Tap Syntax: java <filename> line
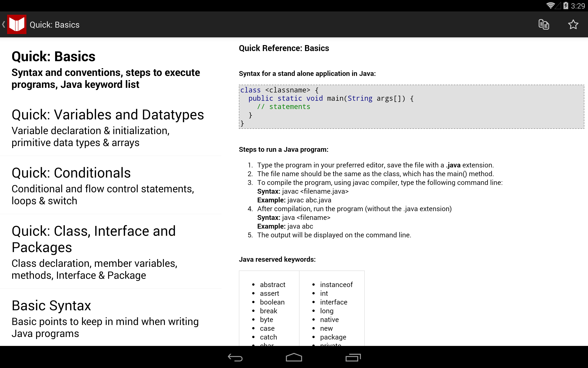588x368 pixels. click(294, 218)
